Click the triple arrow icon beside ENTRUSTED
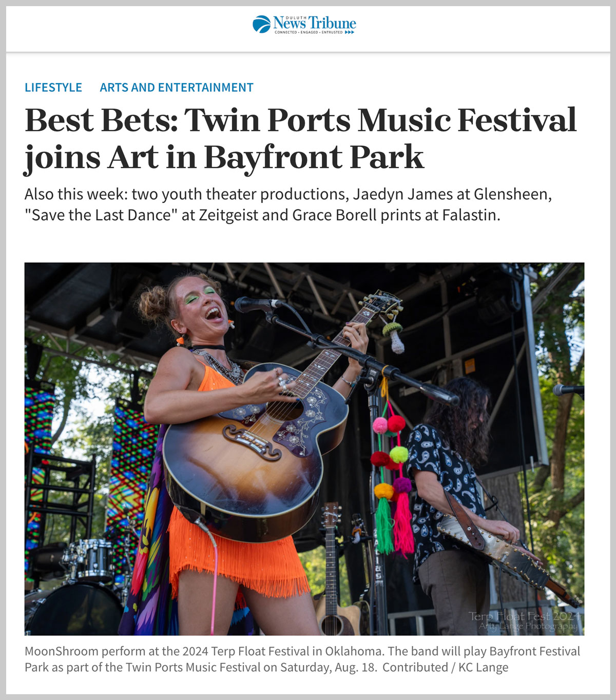The width and height of the screenshot is (616, 700). pyautogui.click(x=350, y=32)
